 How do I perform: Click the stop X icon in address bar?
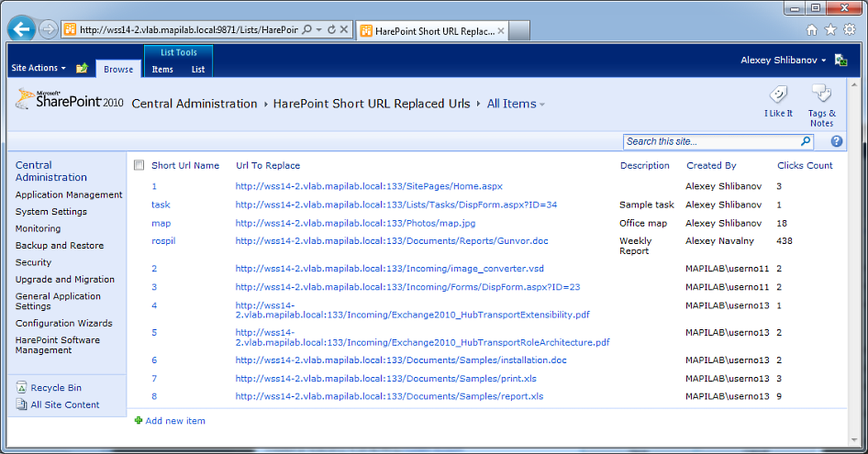tap(344, 29)
